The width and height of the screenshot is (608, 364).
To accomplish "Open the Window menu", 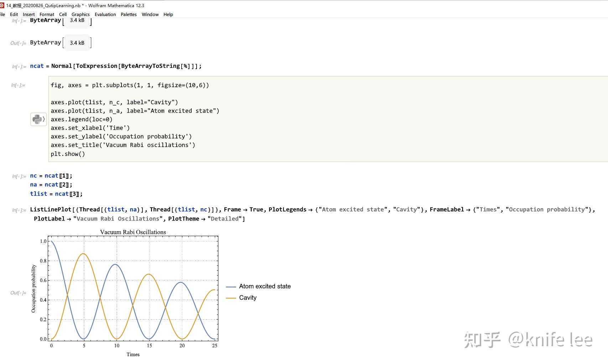I will coord(150,14).
